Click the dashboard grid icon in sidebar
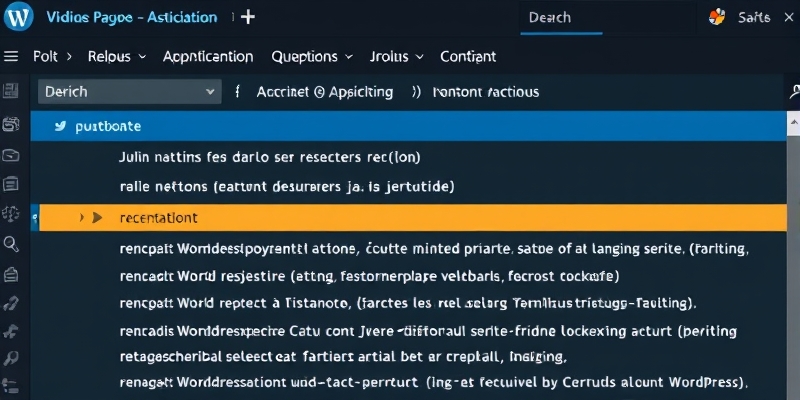Screen dimensions: 800x400 [11, 91]
